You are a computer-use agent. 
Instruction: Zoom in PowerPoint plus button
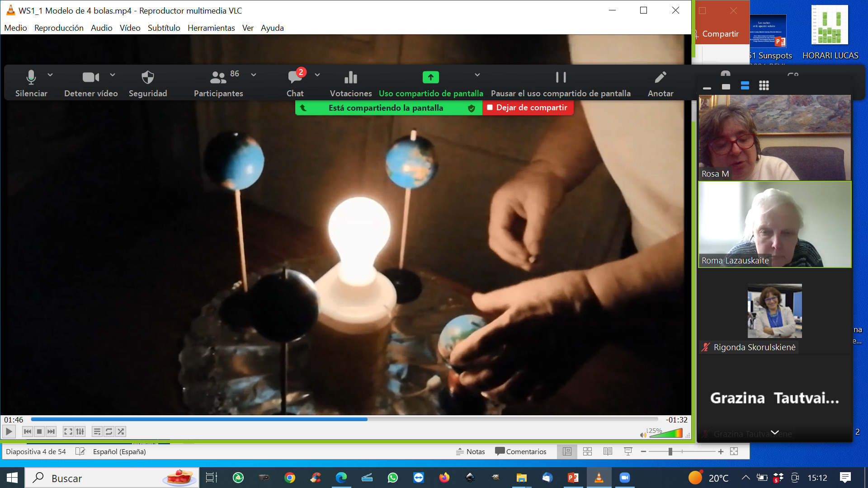coord(721,451)
